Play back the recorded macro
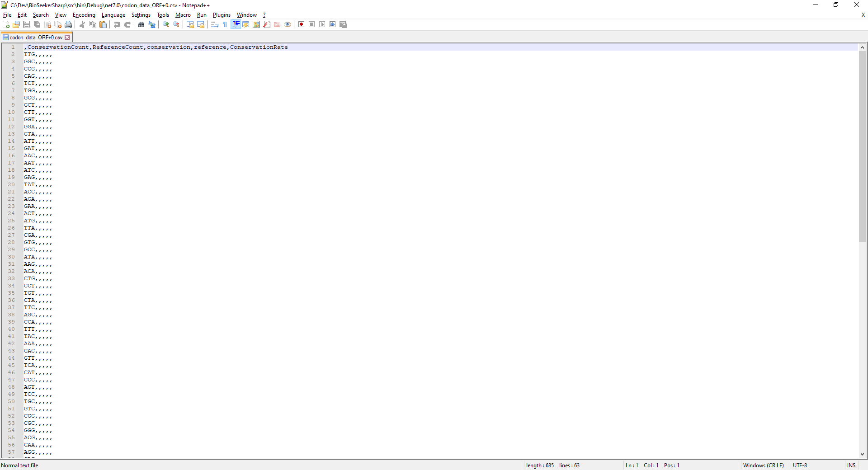 [x=322, y=24]
